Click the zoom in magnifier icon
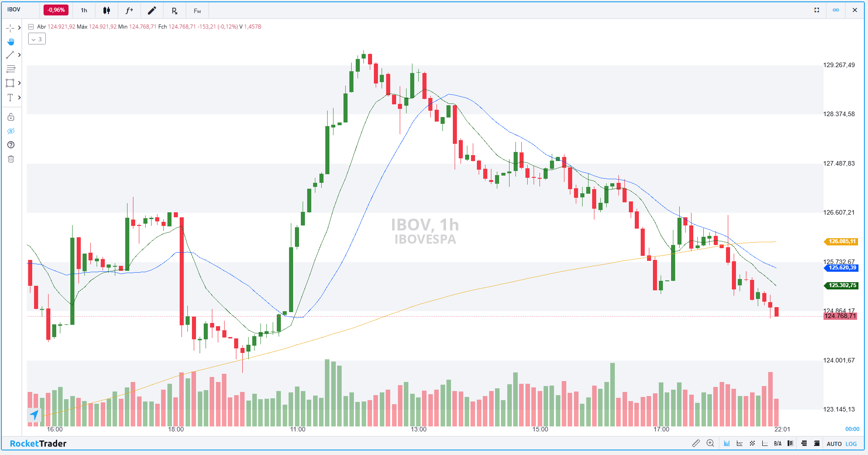 pos(711,443)
